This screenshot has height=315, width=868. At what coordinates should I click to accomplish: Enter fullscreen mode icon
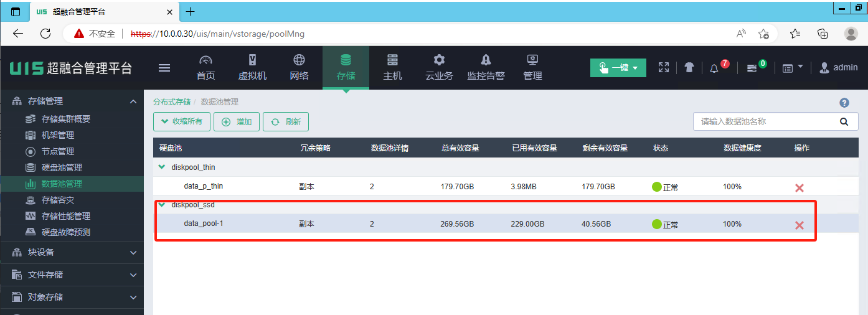click(x=664, y=67)
